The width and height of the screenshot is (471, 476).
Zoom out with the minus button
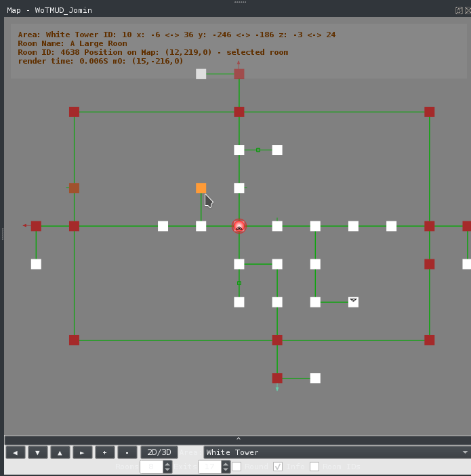tap(127, 452)
